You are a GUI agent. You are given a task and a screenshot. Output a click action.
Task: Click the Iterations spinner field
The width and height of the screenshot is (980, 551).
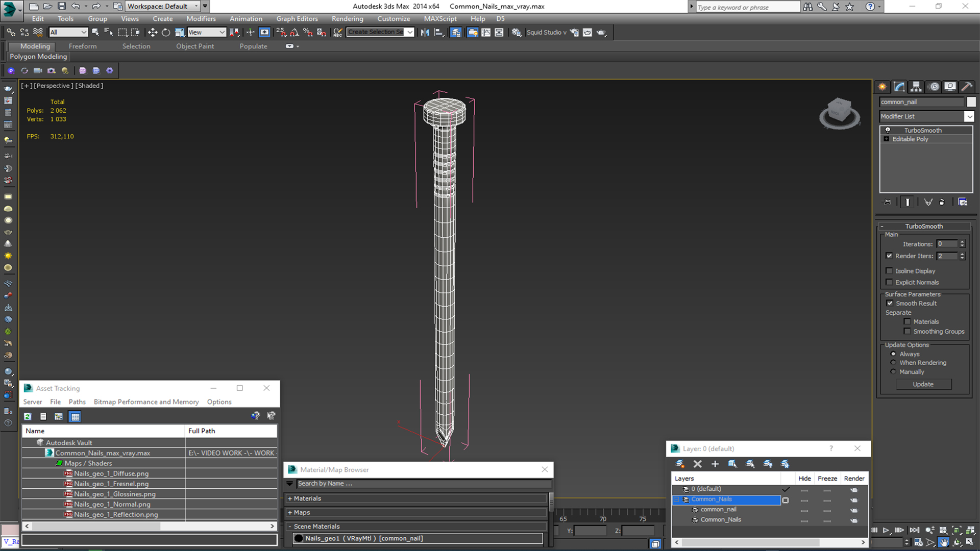tap(947, 244)
